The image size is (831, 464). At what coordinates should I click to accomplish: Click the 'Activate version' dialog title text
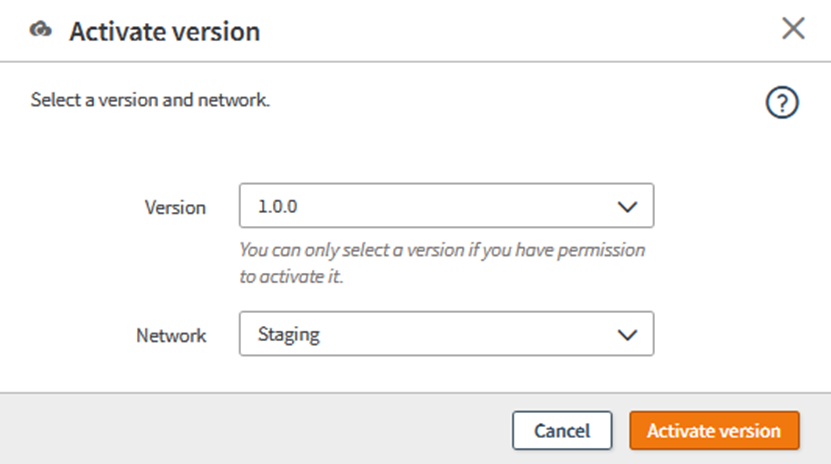click(164, 31)
